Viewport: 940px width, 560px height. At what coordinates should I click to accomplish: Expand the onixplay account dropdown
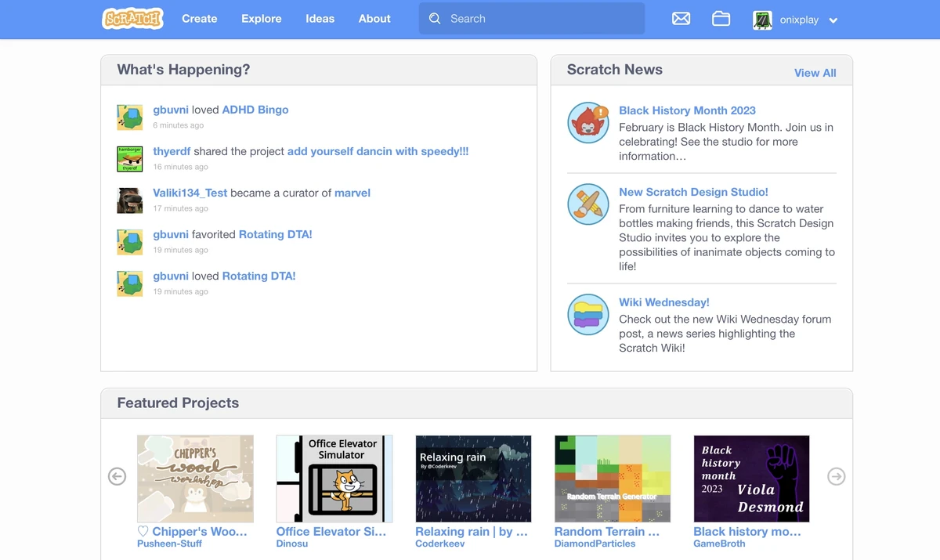tap(833, 20)
